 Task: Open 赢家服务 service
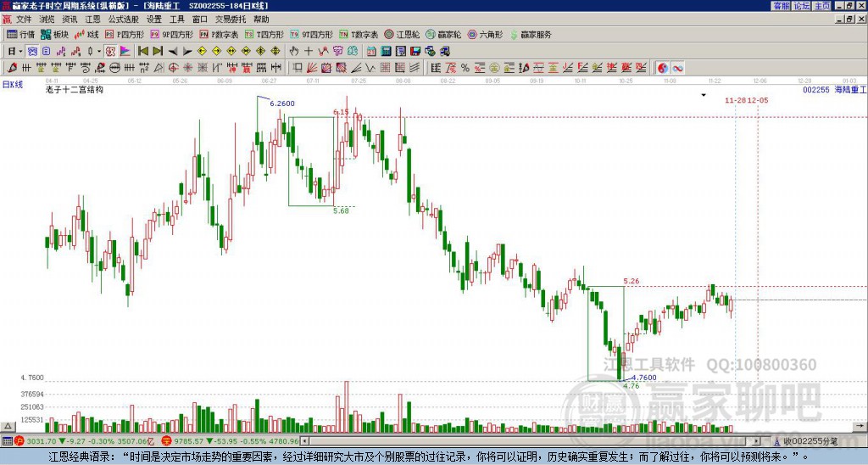pyautogui.click(x=531, y=34)
